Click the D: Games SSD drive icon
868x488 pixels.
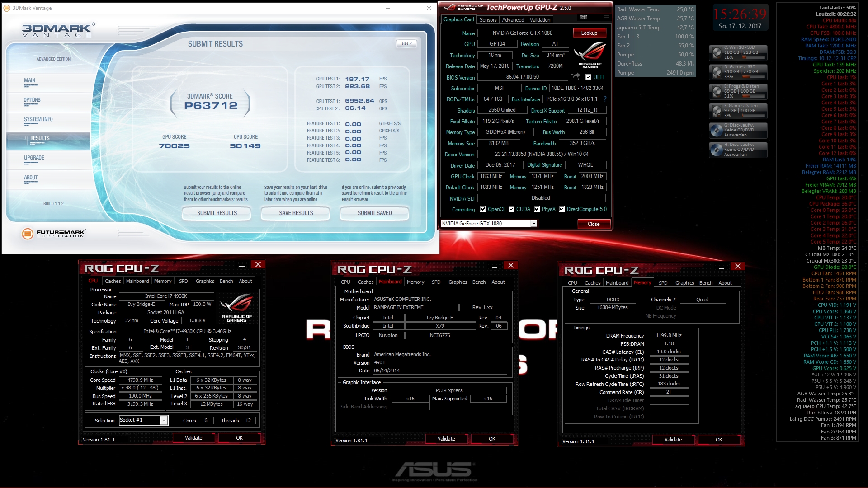click(717, 72)
